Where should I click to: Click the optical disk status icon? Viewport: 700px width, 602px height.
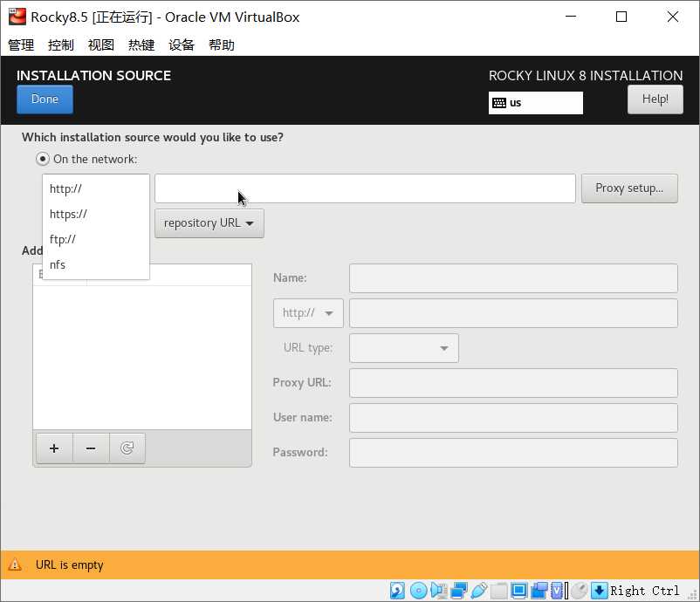click(418, 591)
